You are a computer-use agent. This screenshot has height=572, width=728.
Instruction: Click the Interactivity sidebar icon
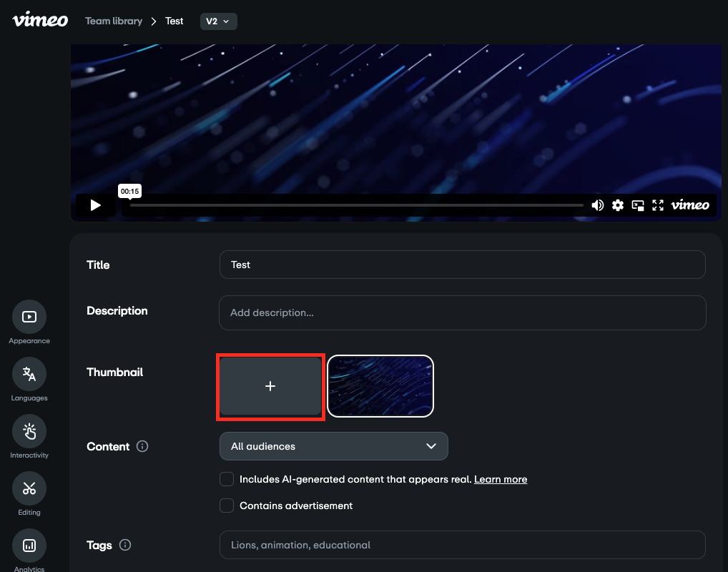pyautogui.click(x=29, y=431)
